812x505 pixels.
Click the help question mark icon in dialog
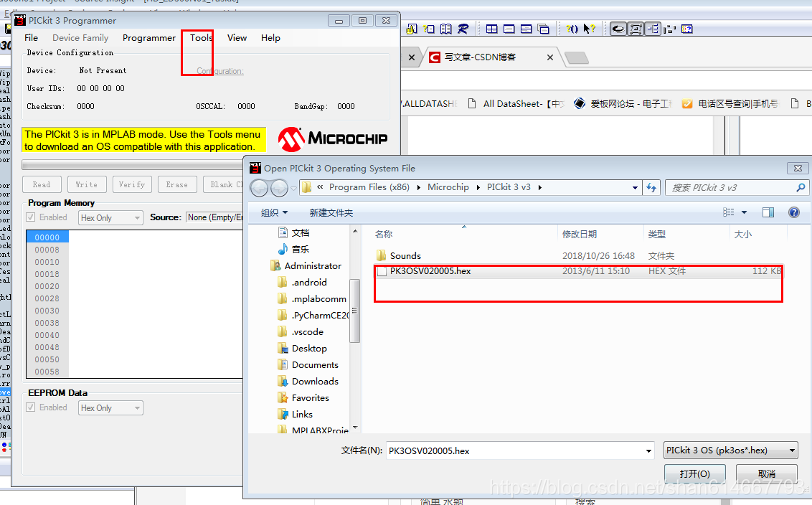click(793, 212)
